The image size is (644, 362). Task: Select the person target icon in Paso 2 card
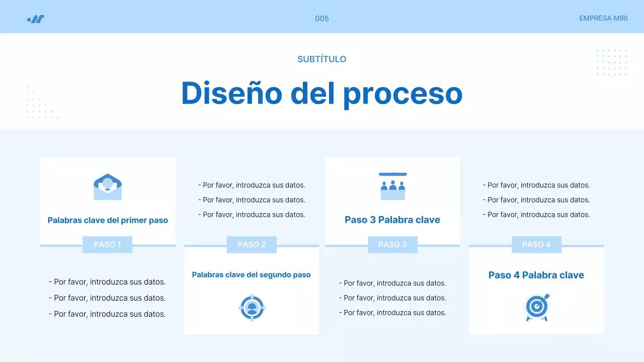click(252, 307)
